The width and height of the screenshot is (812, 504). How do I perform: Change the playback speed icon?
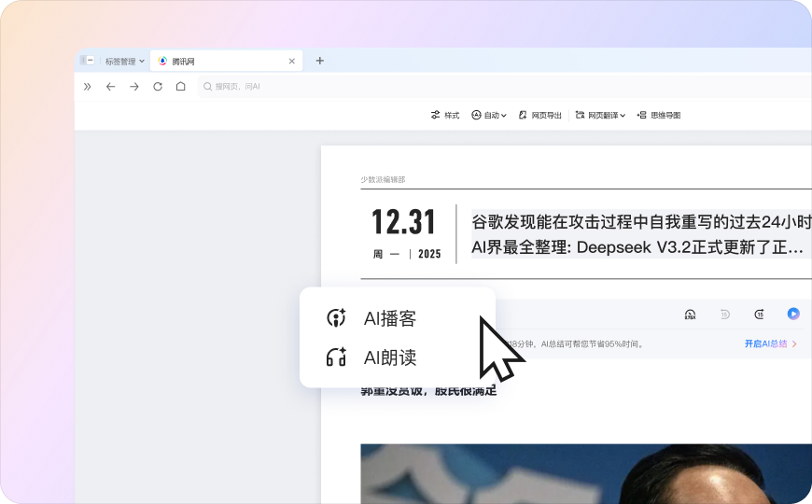[x=690, y=314]
